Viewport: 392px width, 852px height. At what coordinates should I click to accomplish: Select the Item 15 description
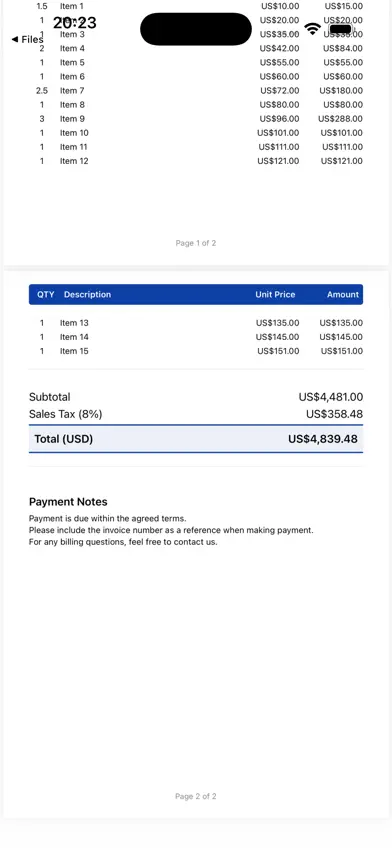[74, 352]
